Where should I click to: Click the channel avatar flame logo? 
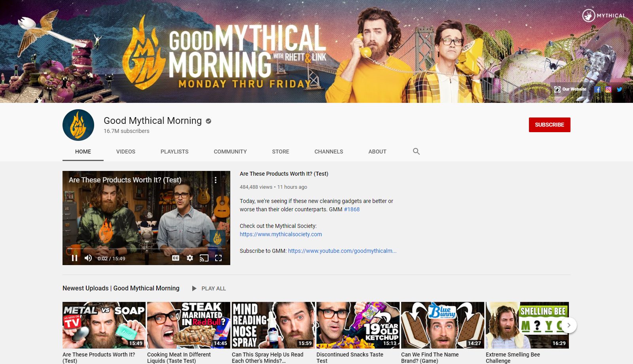[x=78, y=125]
